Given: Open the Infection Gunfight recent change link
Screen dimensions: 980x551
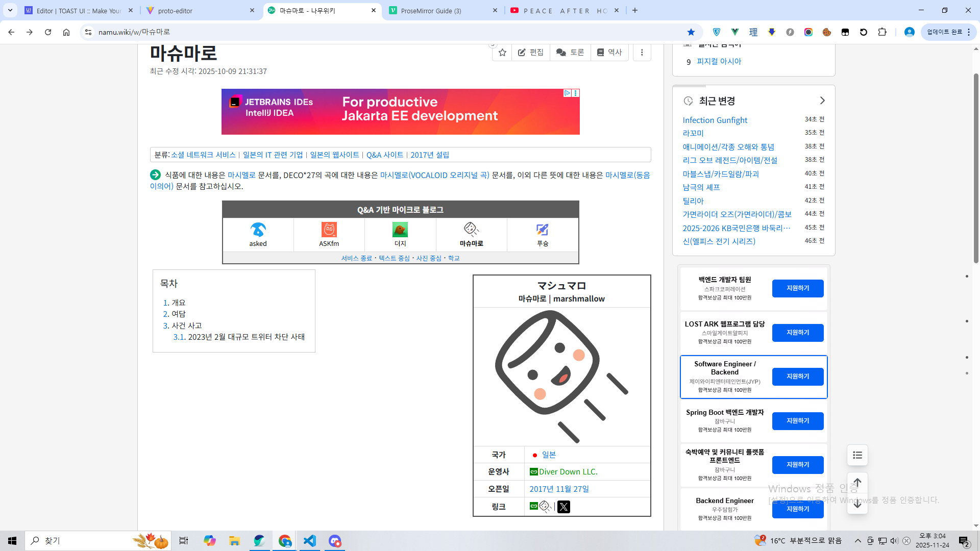Looking at the screenshot, I should 715,120.
